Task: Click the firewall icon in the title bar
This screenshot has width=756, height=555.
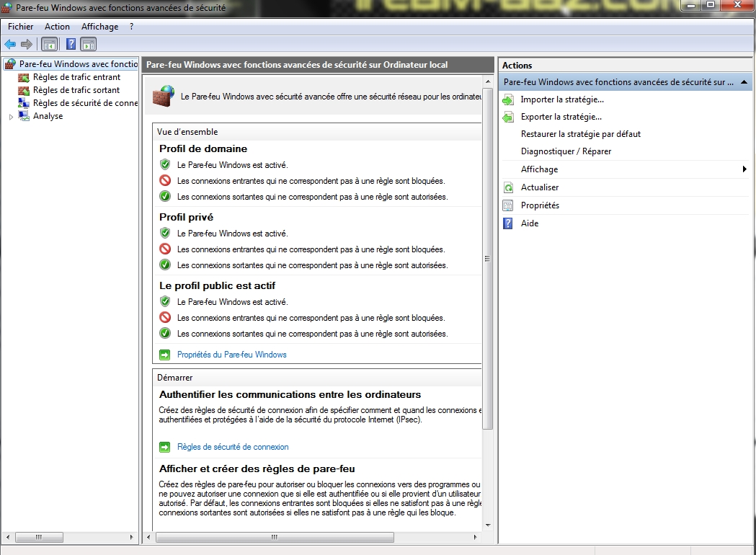Action: 6,7
